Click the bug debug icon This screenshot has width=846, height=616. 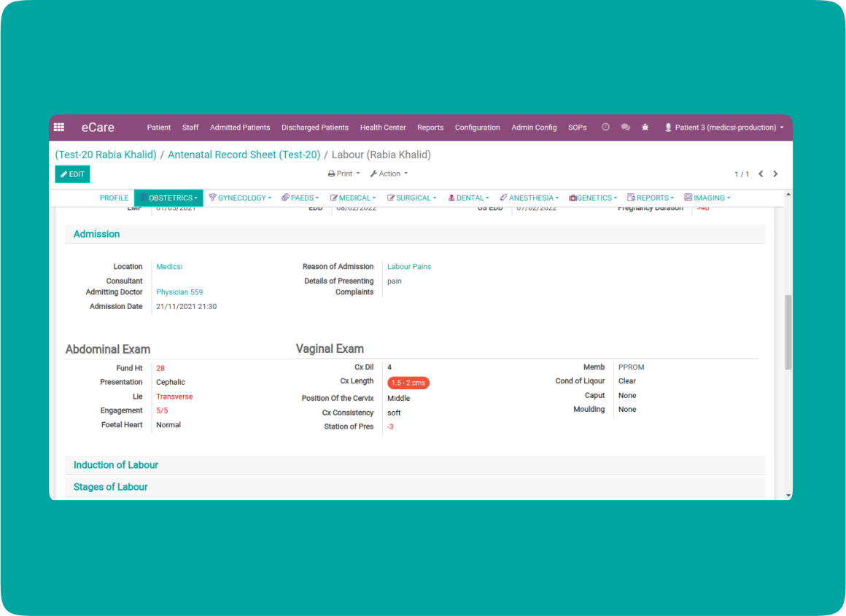click(x=645, y=127)
